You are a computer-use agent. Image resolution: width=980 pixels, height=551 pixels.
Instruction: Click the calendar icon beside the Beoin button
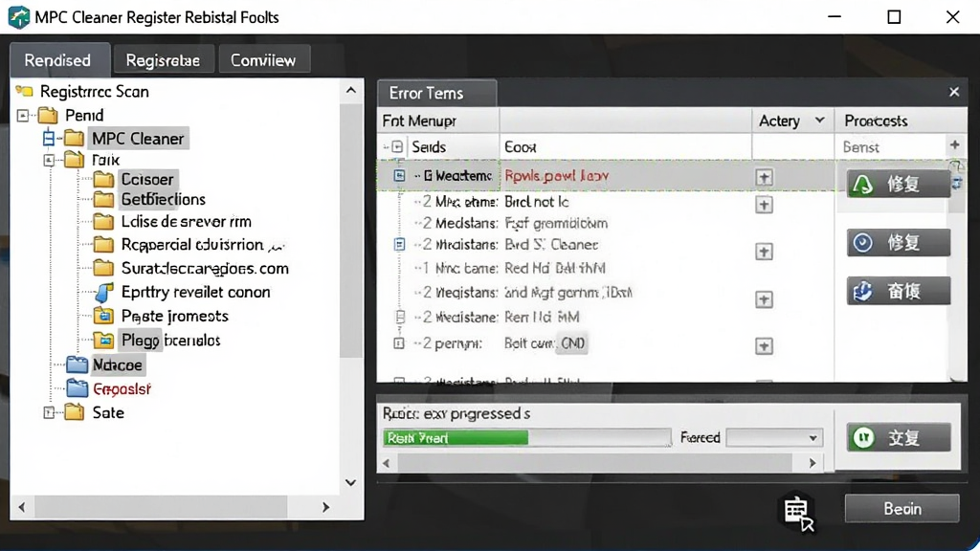click(x=798, y=513)
